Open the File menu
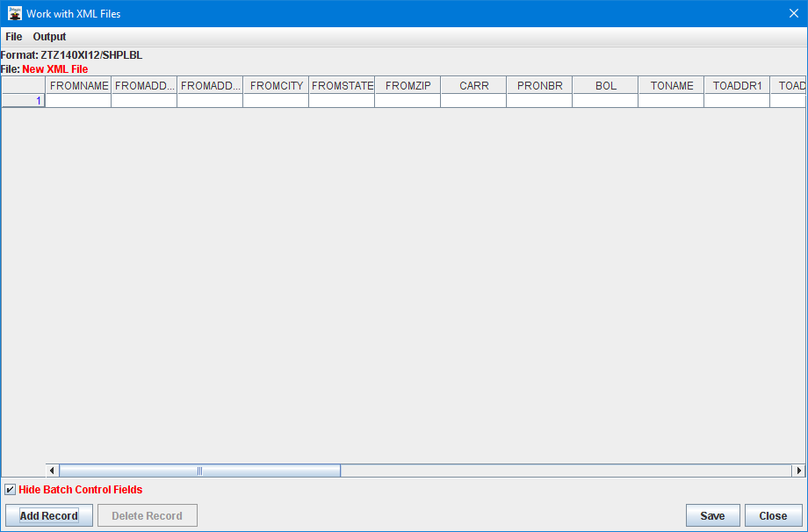The width and height of the screenshot is (808, 532). 14,37
